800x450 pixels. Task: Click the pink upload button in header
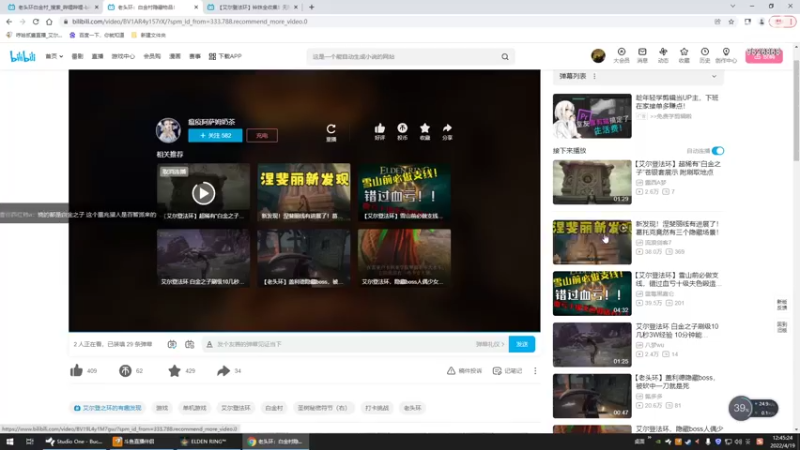click(x=764, y=56)
